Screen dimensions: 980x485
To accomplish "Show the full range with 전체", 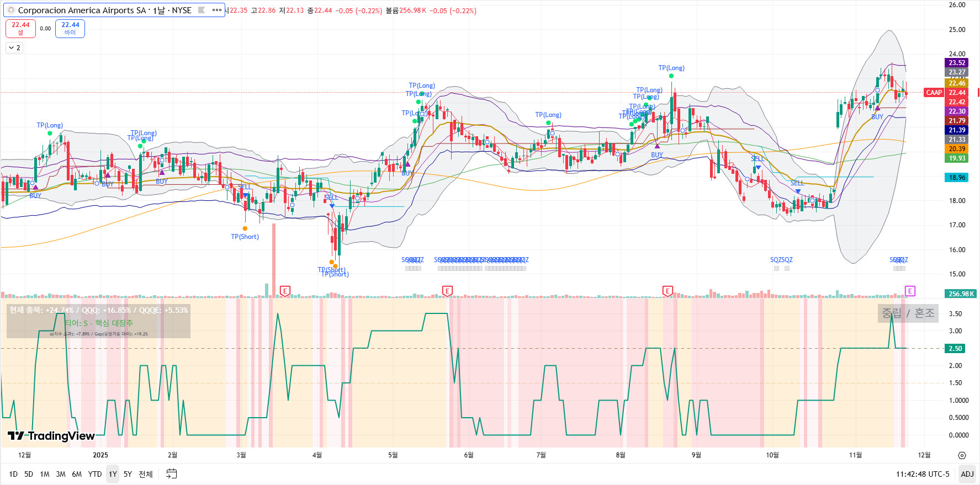I will click(146, 474).
